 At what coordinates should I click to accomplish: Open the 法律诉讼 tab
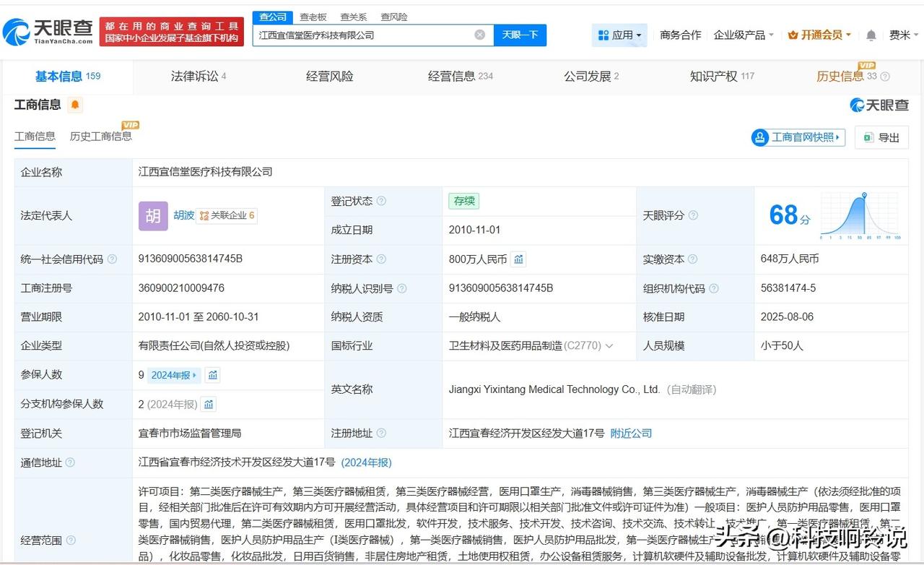coord(199,77)
